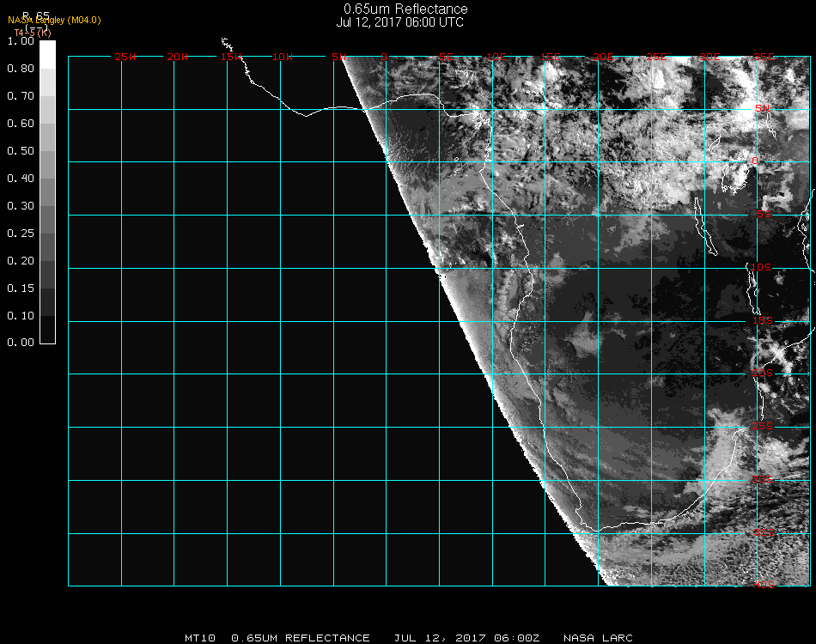Click the 20S latitude label

[763, 373]
